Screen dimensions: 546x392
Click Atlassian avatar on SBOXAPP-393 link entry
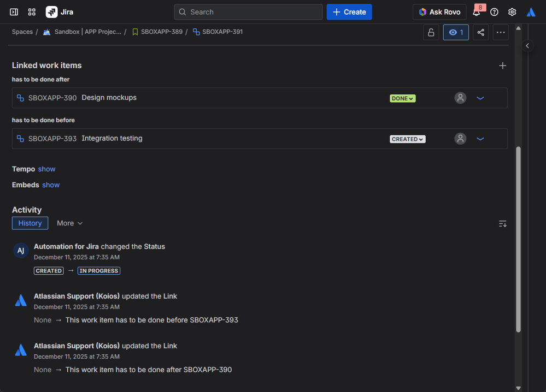[21, 300]
